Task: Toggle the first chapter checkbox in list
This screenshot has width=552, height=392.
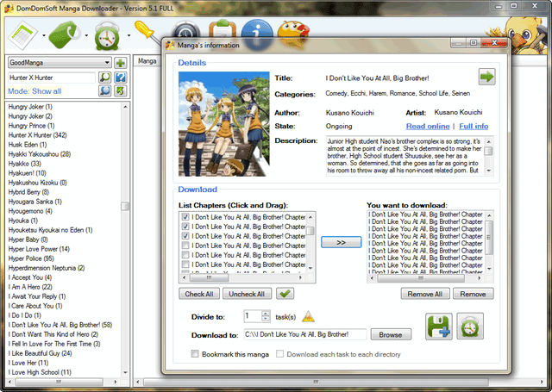Action: (x=185, y=217)
